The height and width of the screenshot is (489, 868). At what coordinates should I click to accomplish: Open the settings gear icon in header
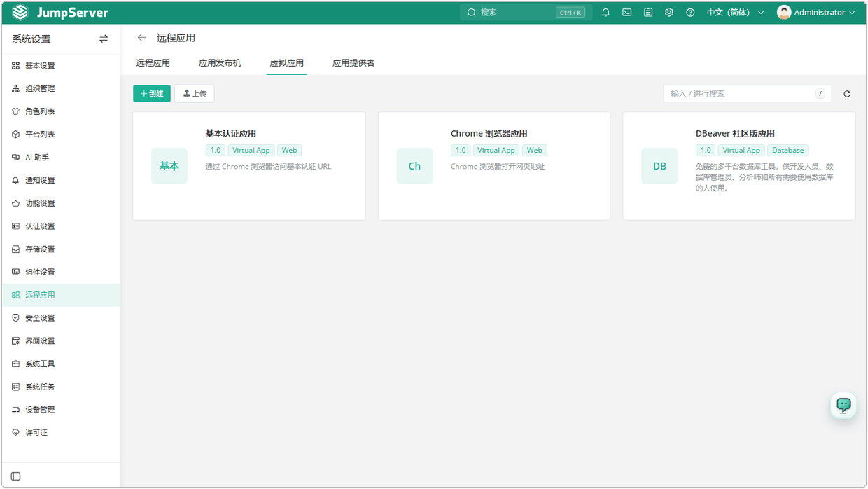(669, 13)
